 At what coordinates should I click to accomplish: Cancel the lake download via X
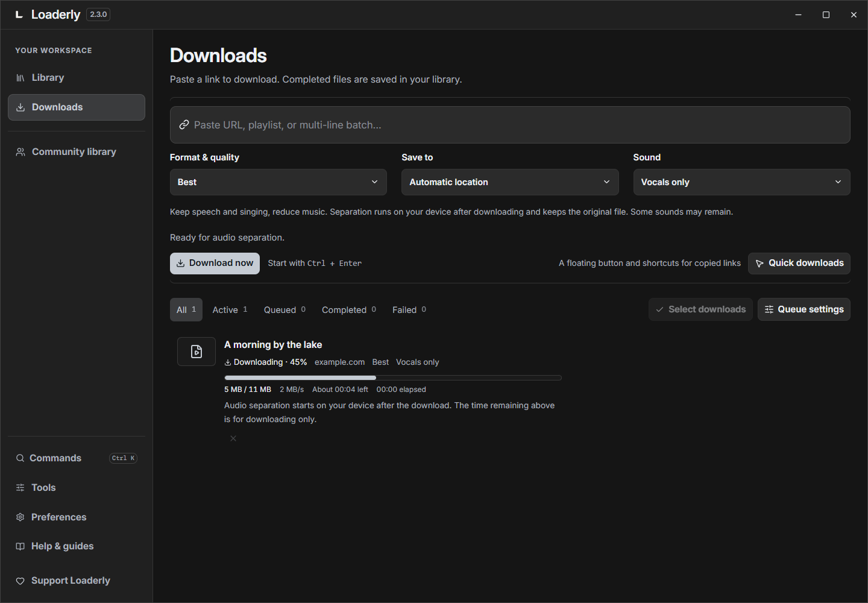point(233,438)
